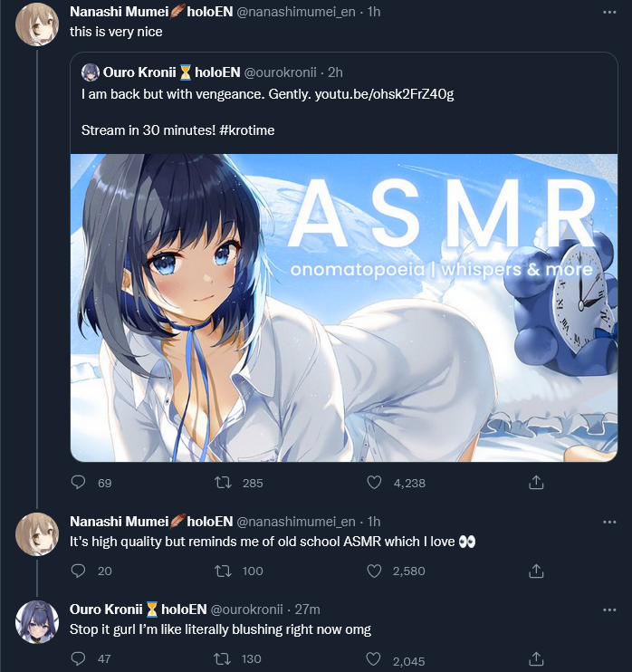The image size is (632, 672).
Task: Retweet the tweet showing 285 retweets
Action: tap(223, 483)
